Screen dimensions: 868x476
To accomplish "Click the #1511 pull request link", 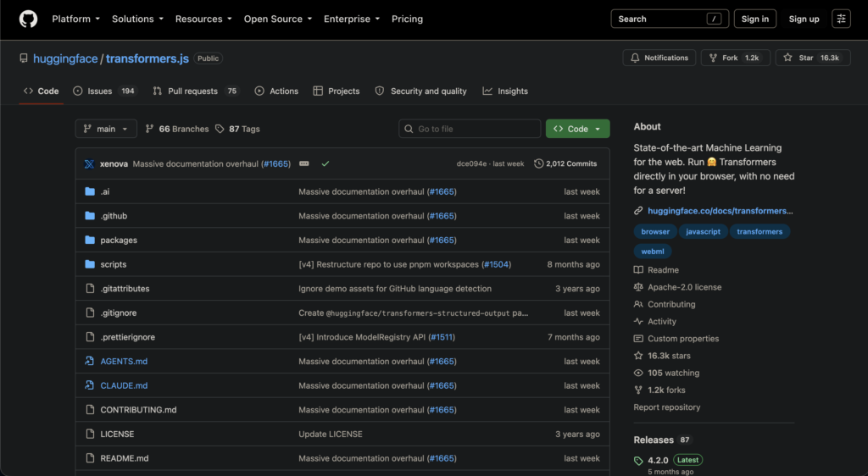I will pyautogui.click(x=442, y=337).
